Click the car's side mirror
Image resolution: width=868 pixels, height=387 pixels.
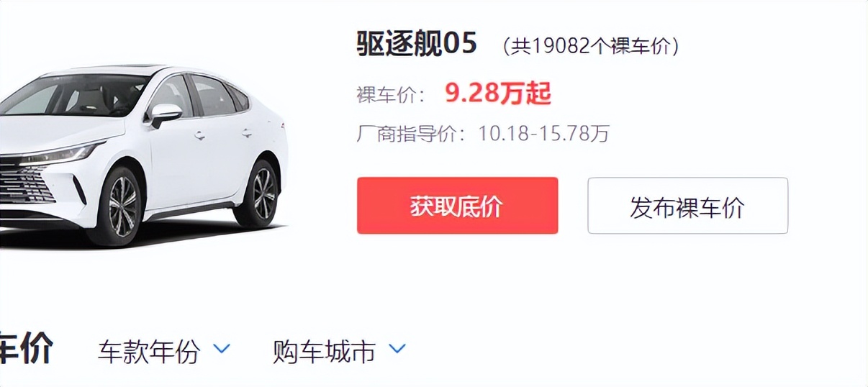165,114
